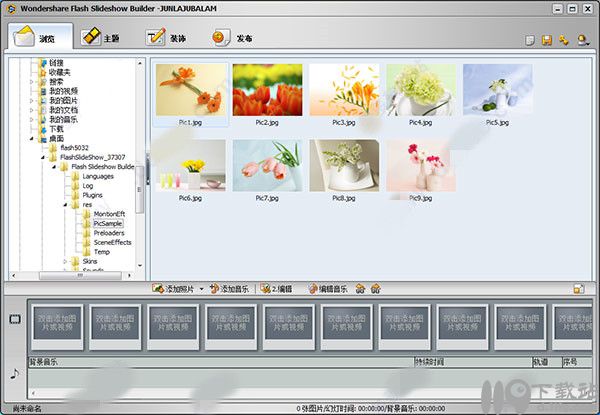The width and height of the screenshot is (600, 415).
Task: Select the Languages folder
Action: tap(98, 176)
